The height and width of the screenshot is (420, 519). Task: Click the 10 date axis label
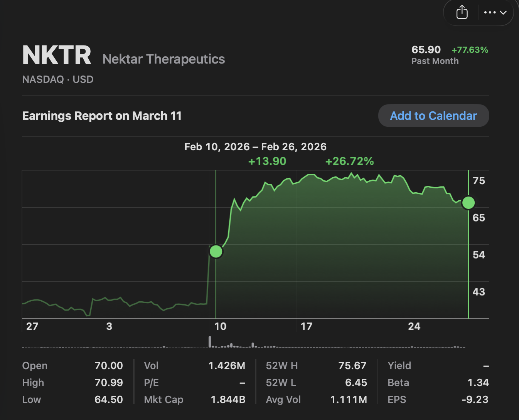click(x=220, y=326)
